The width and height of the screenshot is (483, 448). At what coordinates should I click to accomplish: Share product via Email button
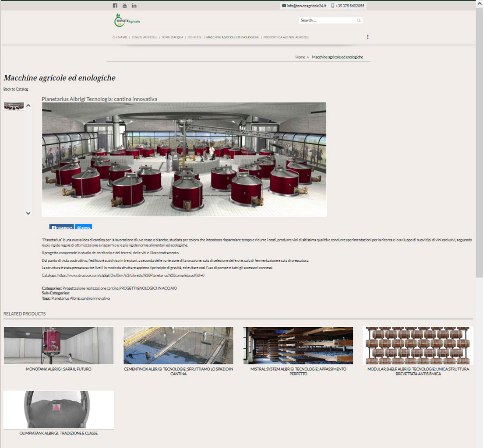coord(84,227)
